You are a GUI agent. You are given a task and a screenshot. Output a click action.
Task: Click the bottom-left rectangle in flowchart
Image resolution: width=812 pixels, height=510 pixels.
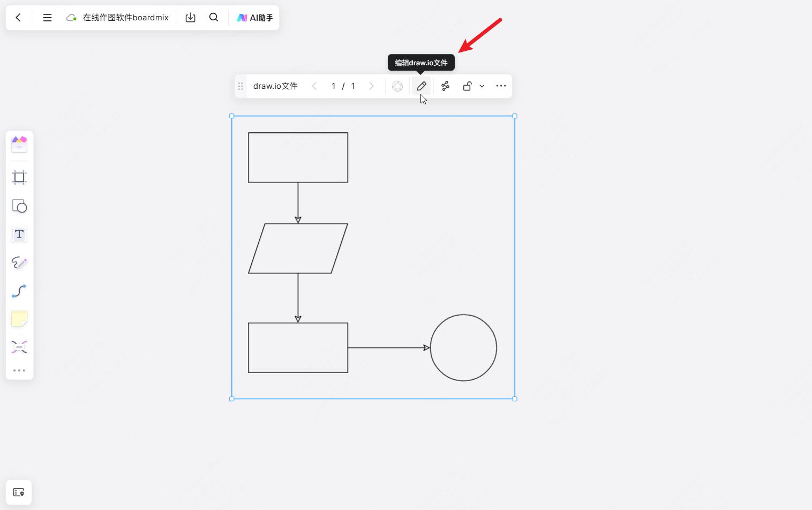click(x=298, y=348)
